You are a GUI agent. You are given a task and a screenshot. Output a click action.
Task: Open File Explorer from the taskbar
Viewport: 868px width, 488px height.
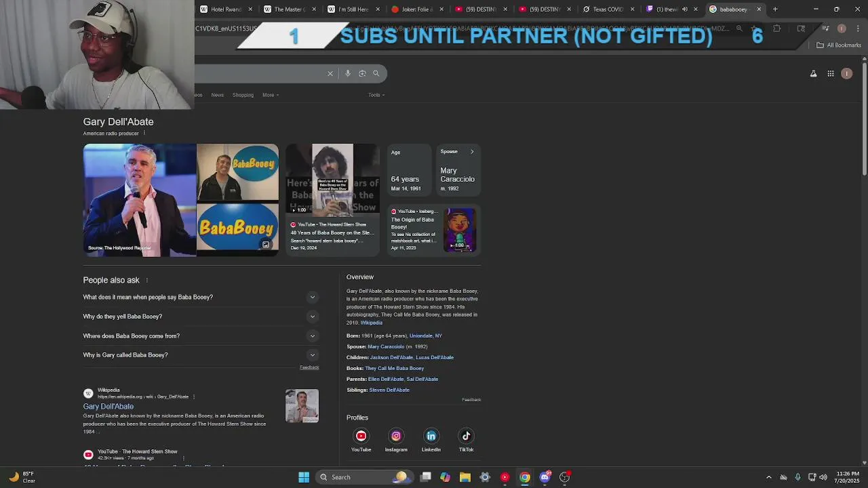tap(465, 477)
